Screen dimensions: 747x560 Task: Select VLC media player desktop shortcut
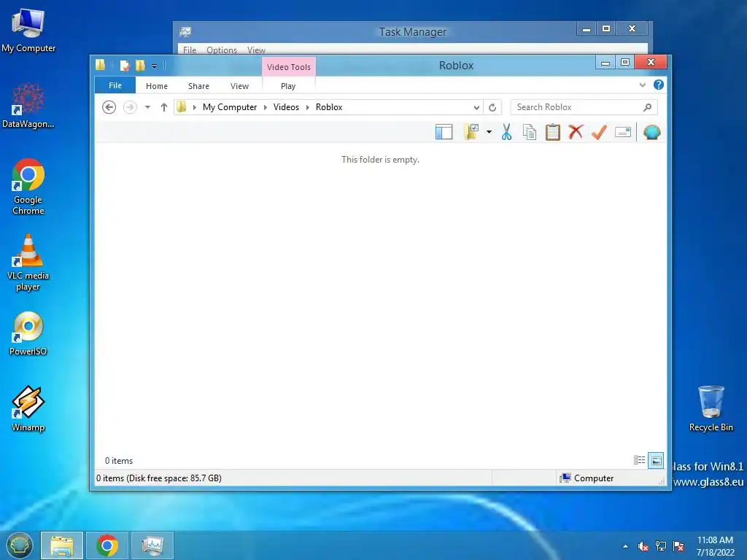click(x=28, y=262)
